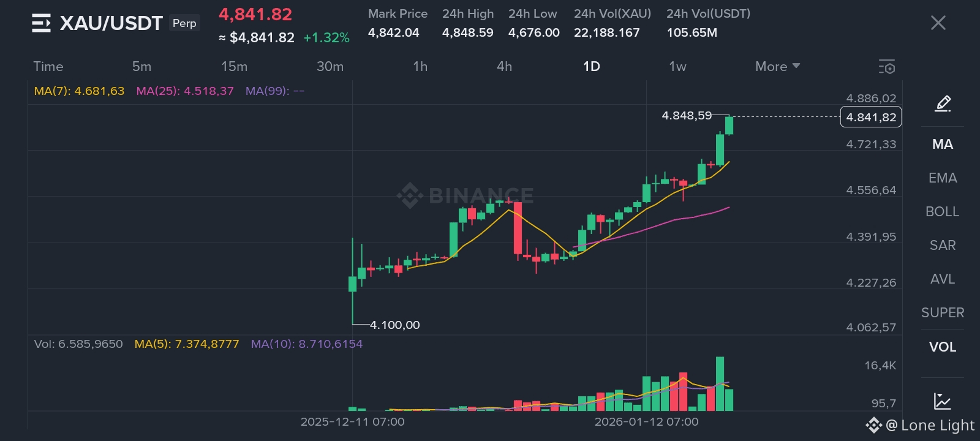Image resolution: width=980 pixels, height=441 pixels.
Task: Open the XAU/USDT pair selector
Action: tap(111, 23)
